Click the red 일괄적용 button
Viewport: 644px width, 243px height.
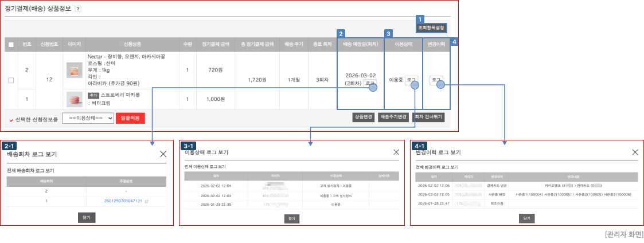(x=130, y=118)
